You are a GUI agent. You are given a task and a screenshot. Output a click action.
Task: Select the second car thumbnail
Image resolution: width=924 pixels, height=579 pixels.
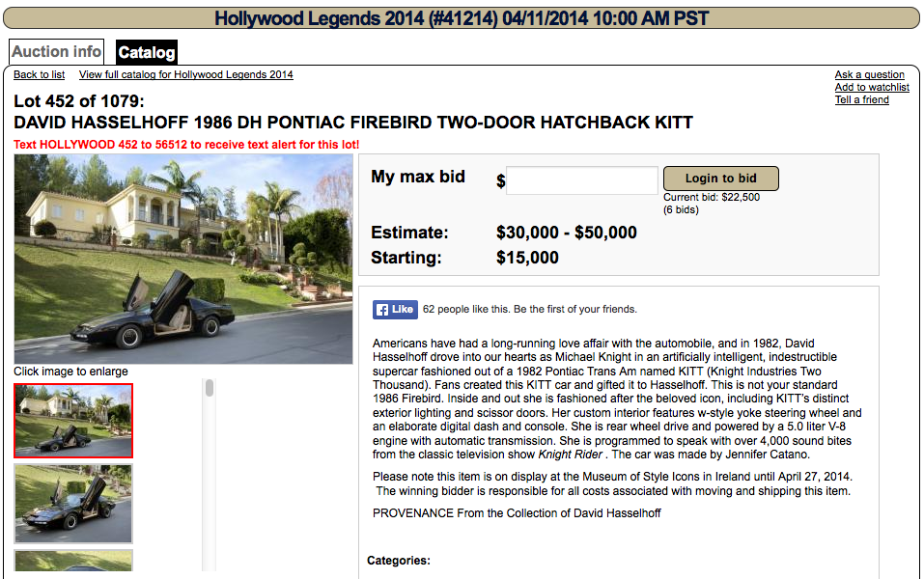click(x=73, y=504)
